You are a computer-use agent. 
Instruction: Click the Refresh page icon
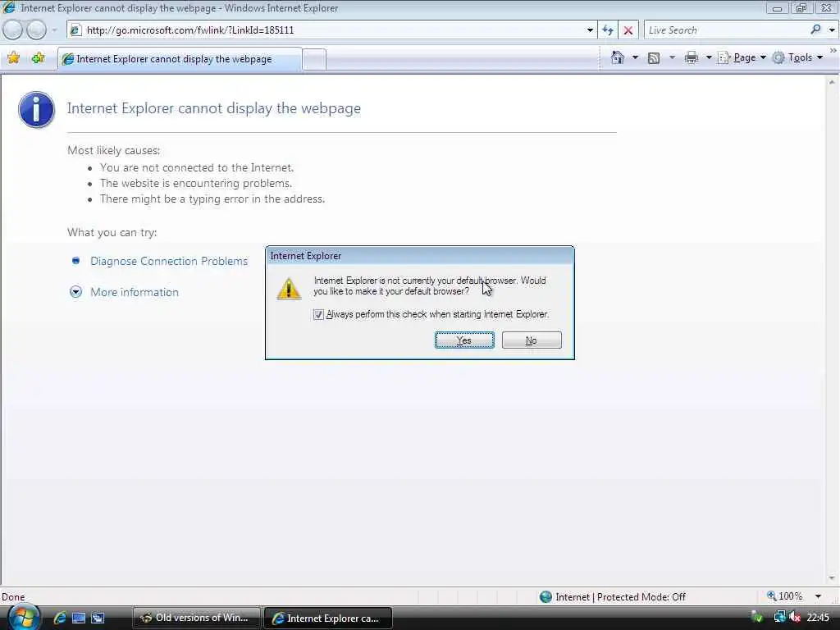[x=608, y=30]
